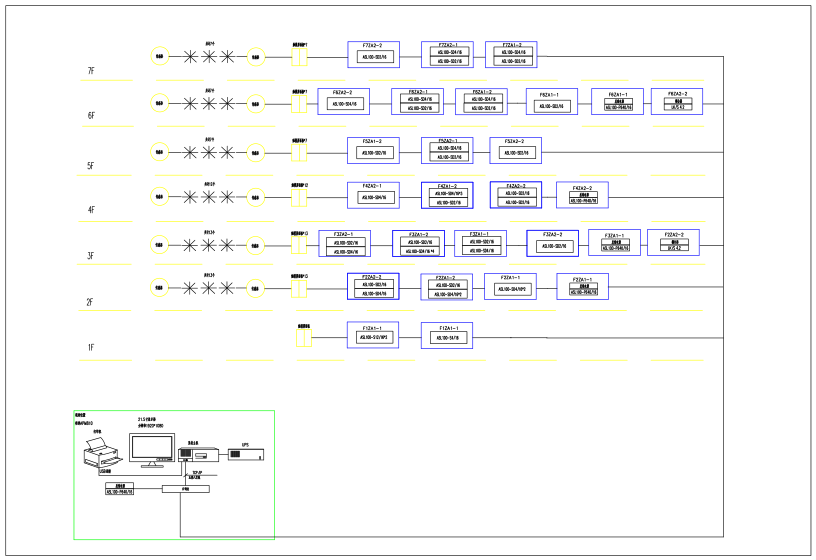Select the middle asterisk symbol on the 7F row
Screen dimensions: 816x560
[x=209, y=57]
